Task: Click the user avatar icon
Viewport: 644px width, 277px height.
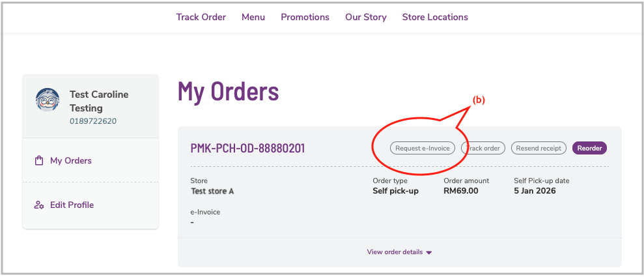Action: (47, 101)
